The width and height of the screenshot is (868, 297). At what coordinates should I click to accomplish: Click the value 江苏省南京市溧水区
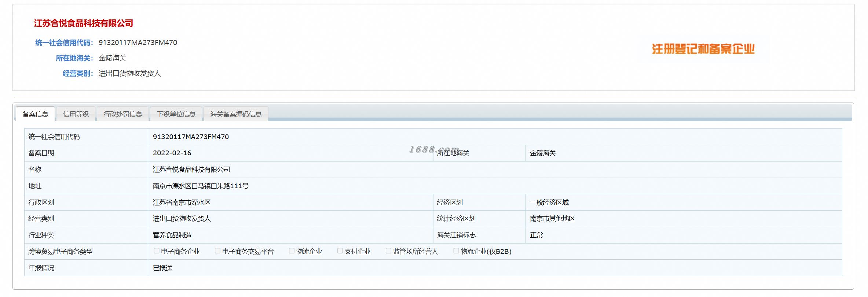182,203
